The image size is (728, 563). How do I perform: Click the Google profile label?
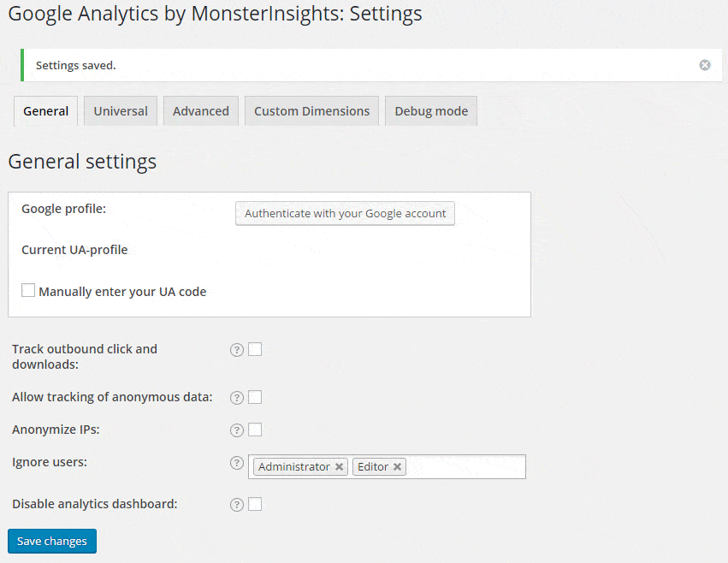(x=63, y=209)
